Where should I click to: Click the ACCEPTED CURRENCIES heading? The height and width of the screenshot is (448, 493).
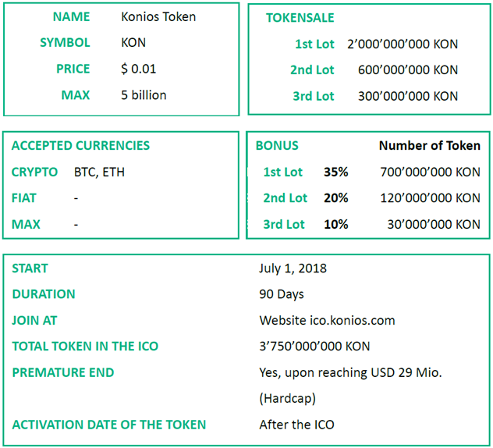80,145
